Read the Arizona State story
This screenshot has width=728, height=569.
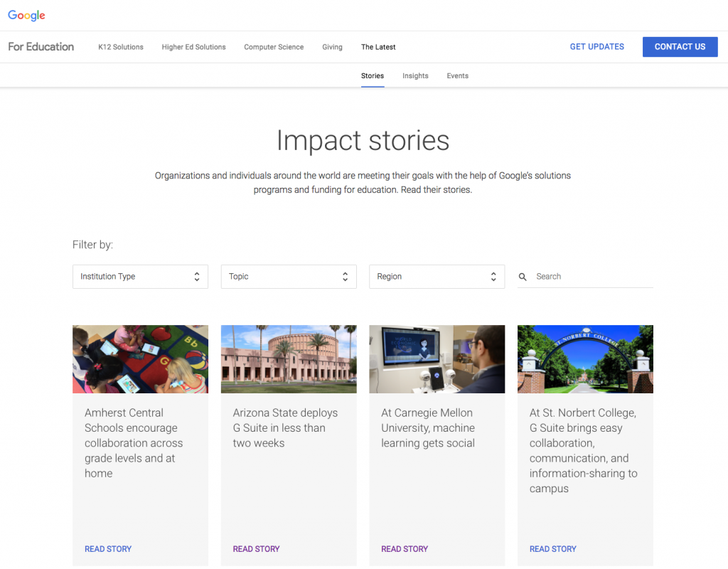[x=256, y=549]
